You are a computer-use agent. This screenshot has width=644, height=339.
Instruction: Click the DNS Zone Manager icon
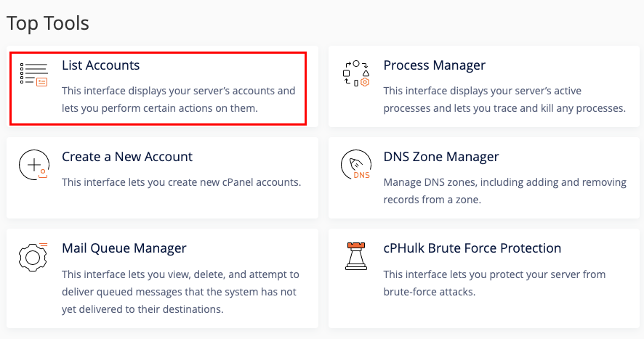point(356,165)
